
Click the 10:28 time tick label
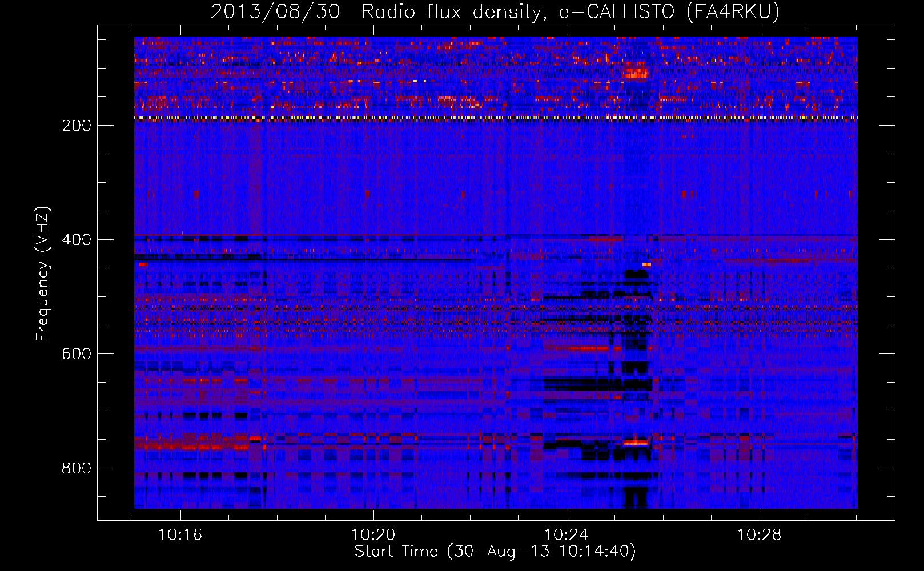coord(759,535)
